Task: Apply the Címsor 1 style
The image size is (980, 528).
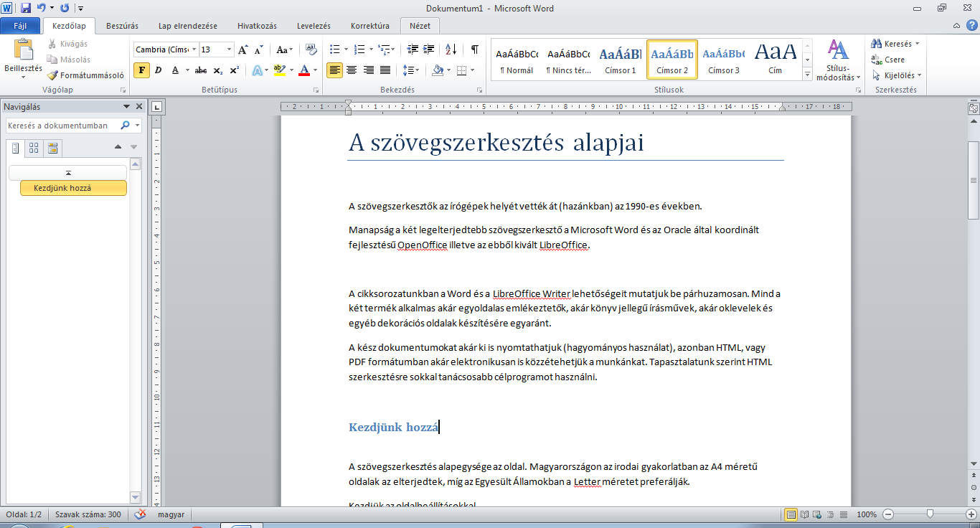Action: coord(621,60)
